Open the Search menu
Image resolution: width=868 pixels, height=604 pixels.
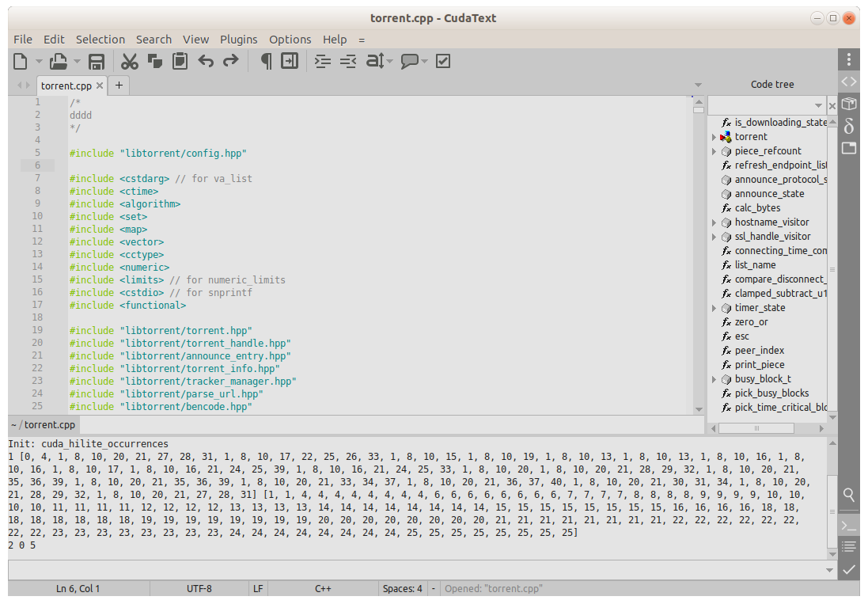154,40
